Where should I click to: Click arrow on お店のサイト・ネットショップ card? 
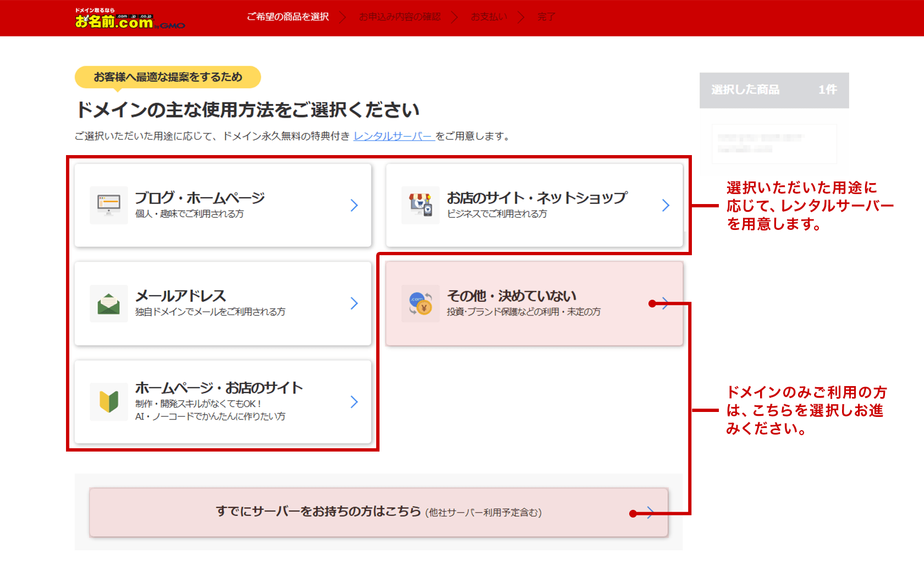coord(665,205)
